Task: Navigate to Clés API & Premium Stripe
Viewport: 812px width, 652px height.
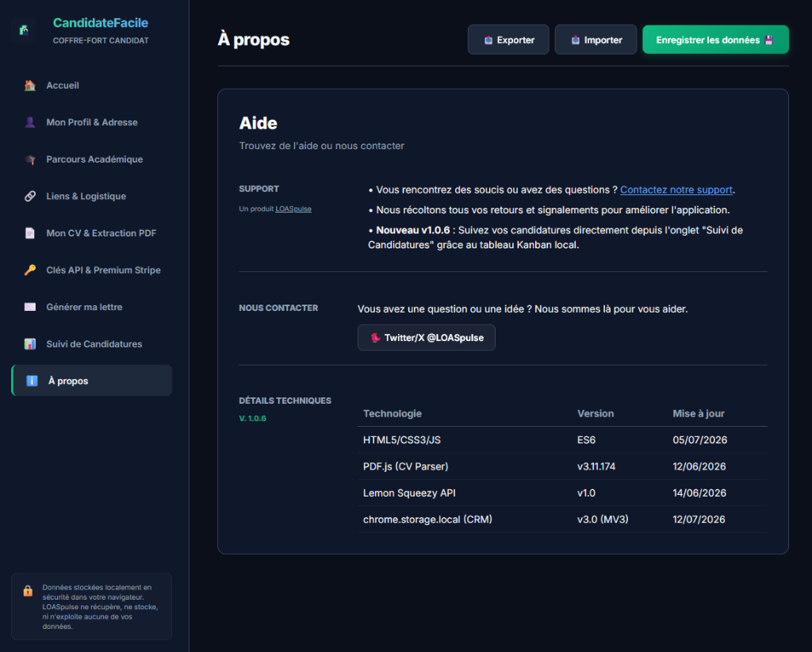Action: click(x=92, y=270)
